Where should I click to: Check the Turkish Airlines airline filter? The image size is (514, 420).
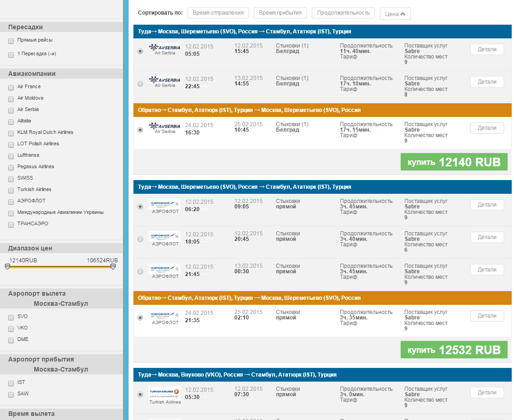point(11,191)
